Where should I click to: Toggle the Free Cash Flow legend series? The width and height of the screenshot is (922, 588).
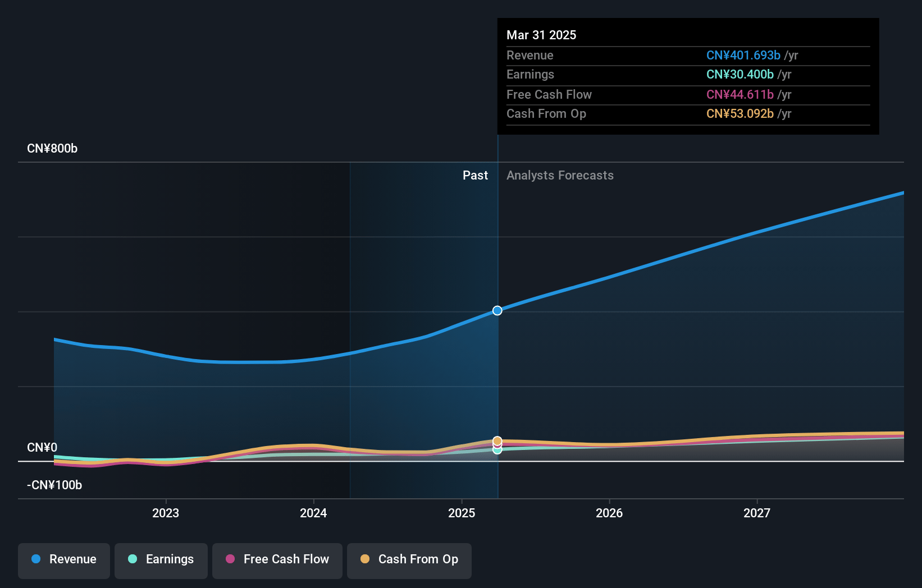(277, 561)
